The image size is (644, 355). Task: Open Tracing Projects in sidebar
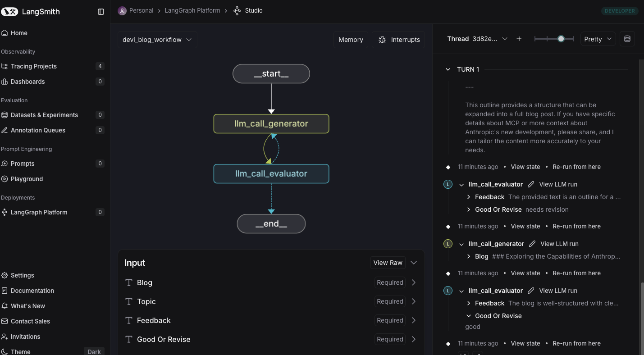tap(34, 66)
